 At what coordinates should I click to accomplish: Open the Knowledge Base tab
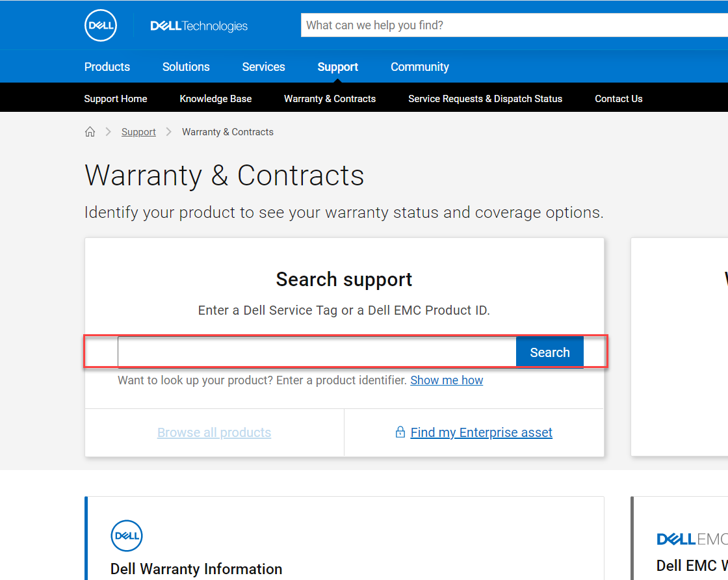tap(216, 99)
